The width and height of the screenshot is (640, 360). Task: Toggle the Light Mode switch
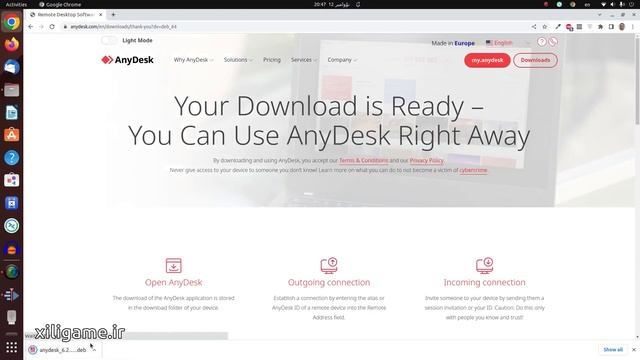pos(109,40)
